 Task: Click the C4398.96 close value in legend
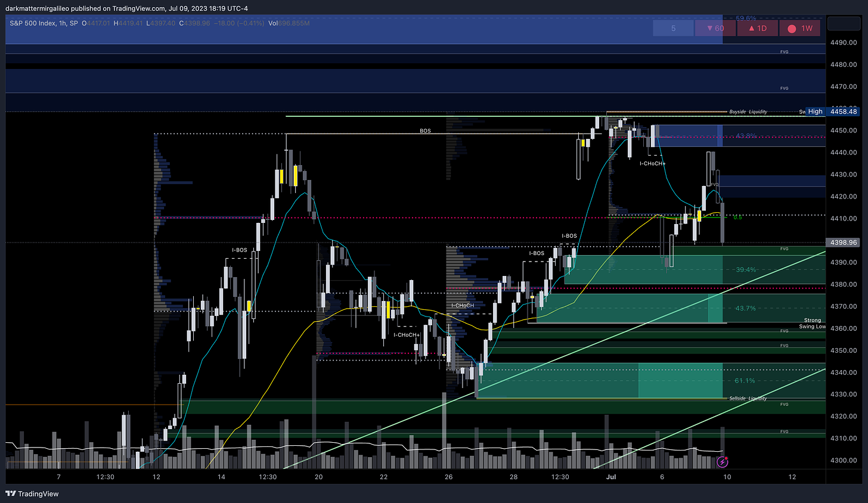point(195,23)
